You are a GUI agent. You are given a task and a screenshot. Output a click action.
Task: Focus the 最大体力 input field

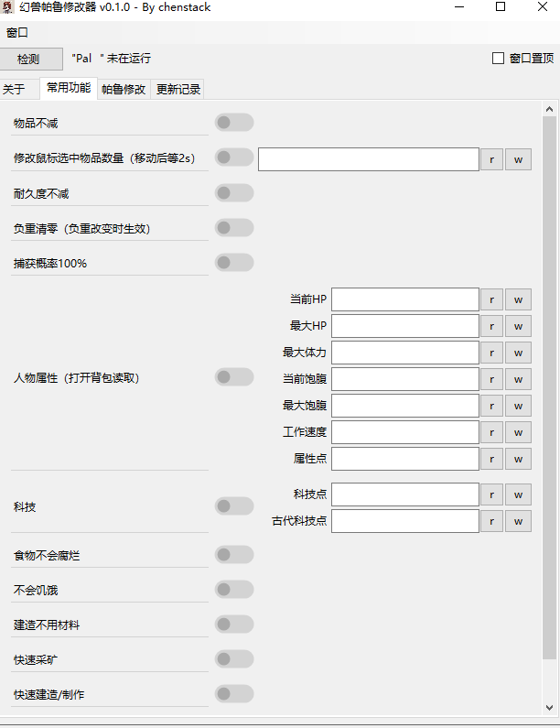point(405,353)
